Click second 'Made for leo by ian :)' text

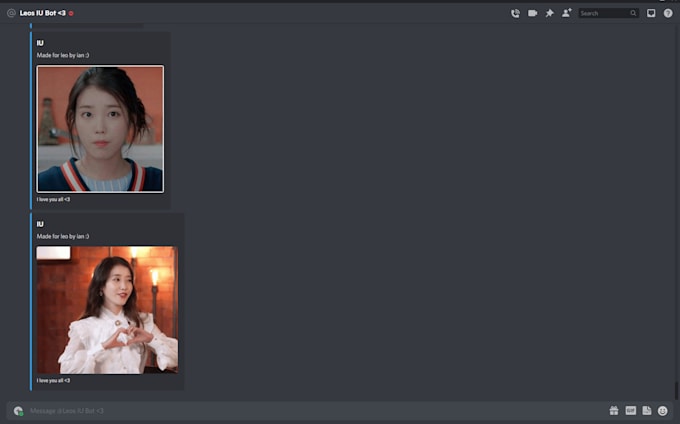pos(63,236)
